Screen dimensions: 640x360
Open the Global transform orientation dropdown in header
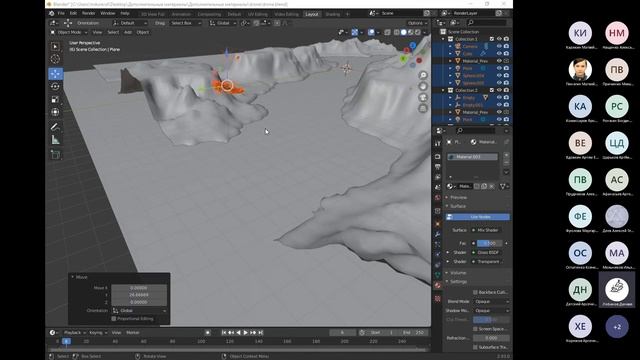tap(223, 23)
